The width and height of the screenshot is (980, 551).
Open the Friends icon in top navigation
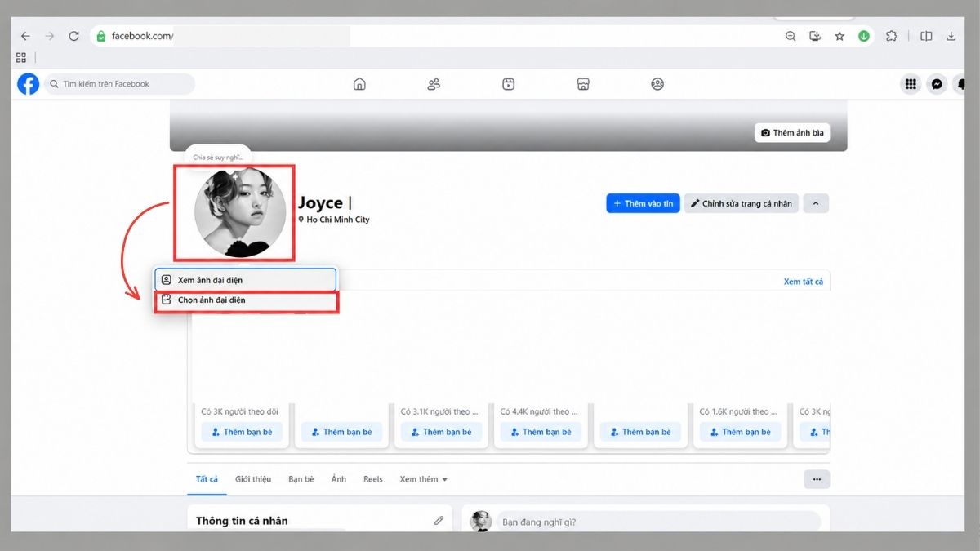[x=434, y=84]
